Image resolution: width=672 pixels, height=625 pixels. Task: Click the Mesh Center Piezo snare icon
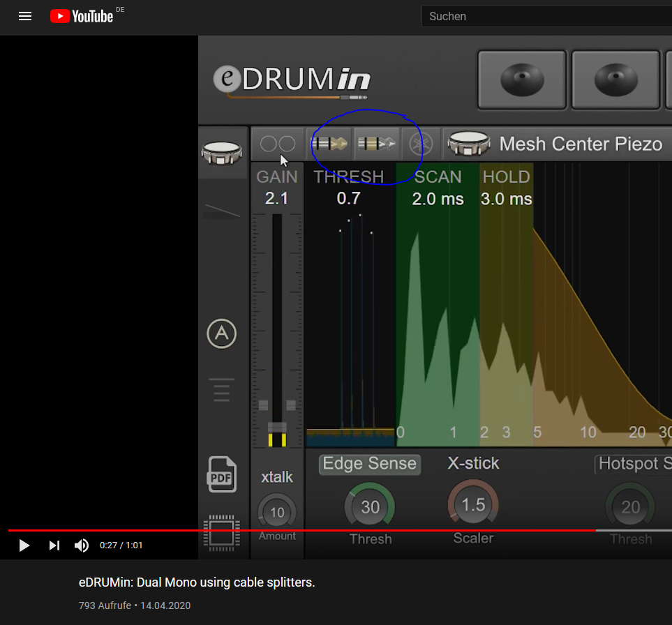(468, 144)
